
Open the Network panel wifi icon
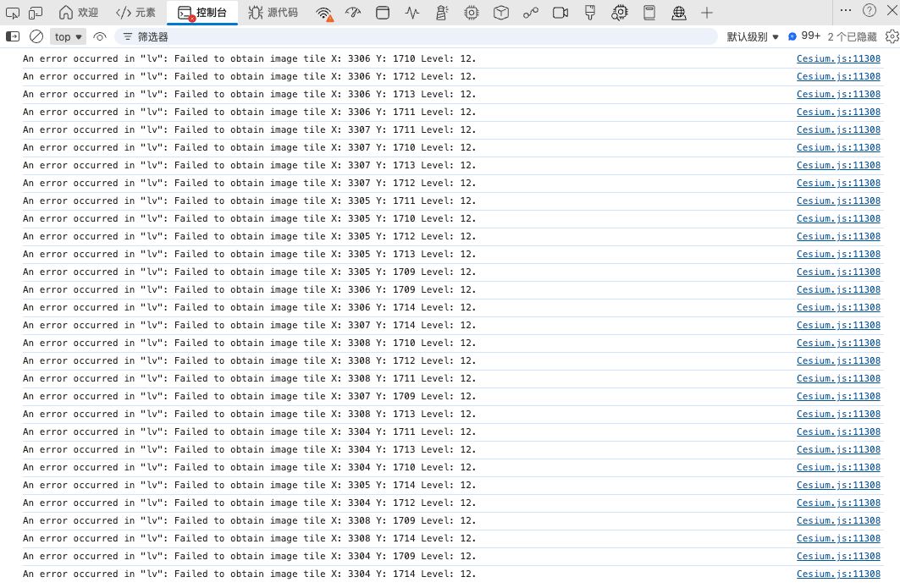click(323, 13)
